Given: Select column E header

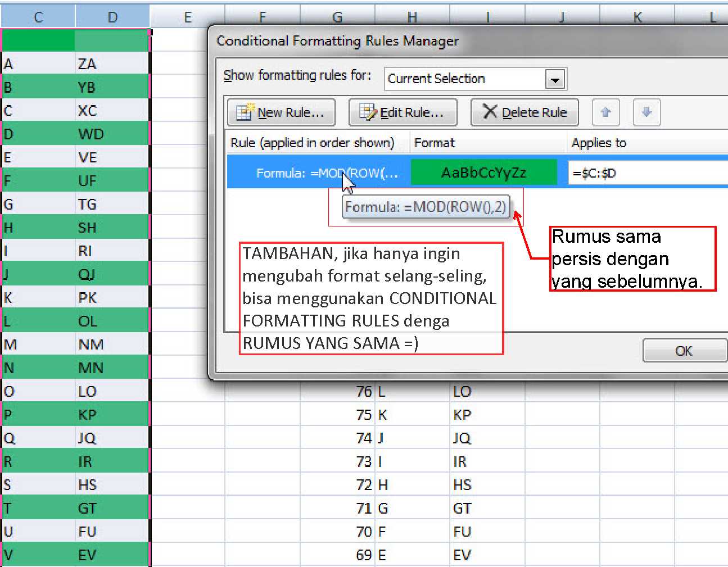Looking at the screenshot, I should point(187,17).
